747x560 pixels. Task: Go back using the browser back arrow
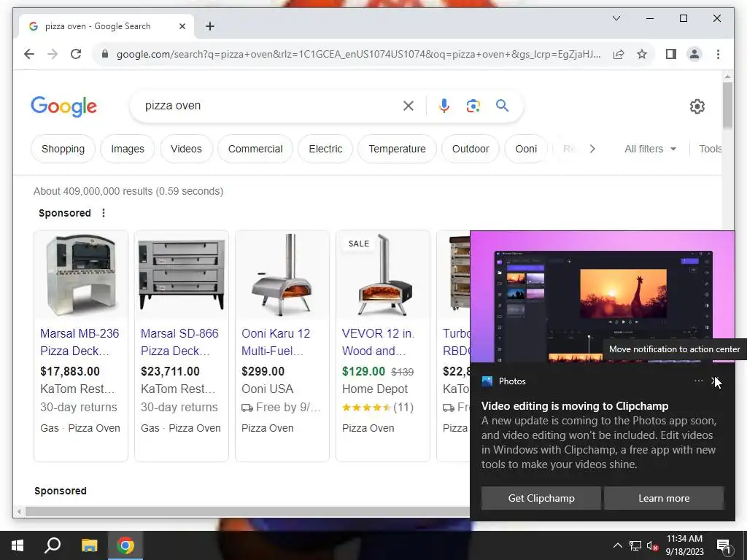pos(29,54)
